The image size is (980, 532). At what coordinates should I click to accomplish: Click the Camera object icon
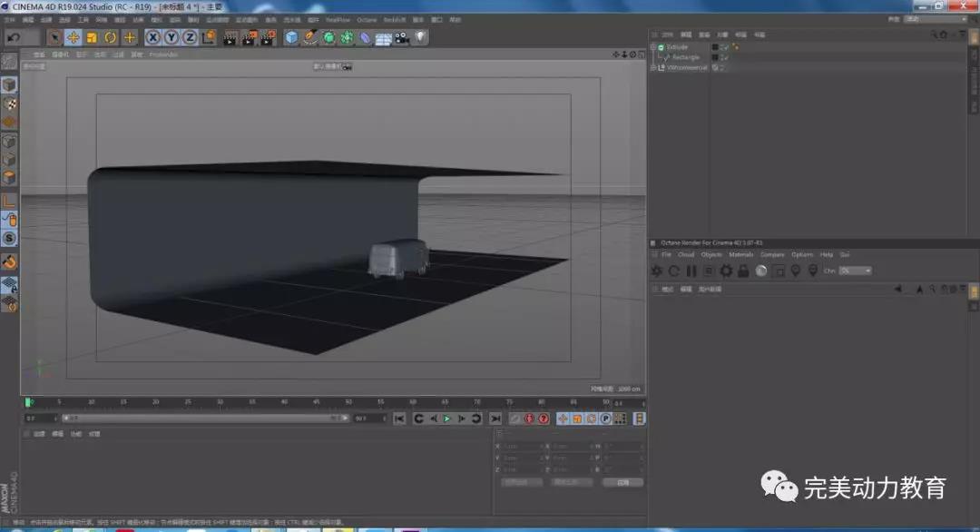(x=401, y=37)
